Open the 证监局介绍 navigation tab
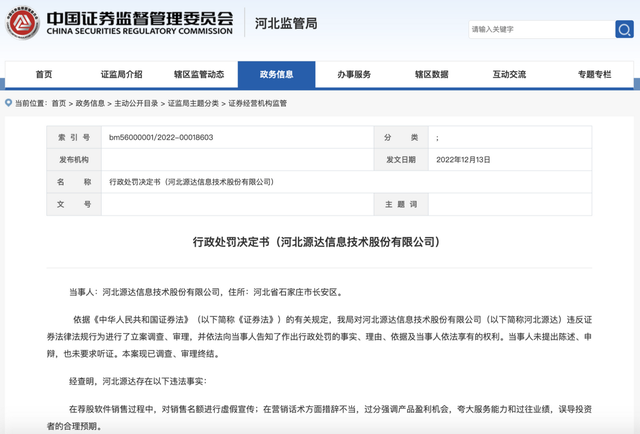This screenshot has width=640, height=434. (121, 74)
